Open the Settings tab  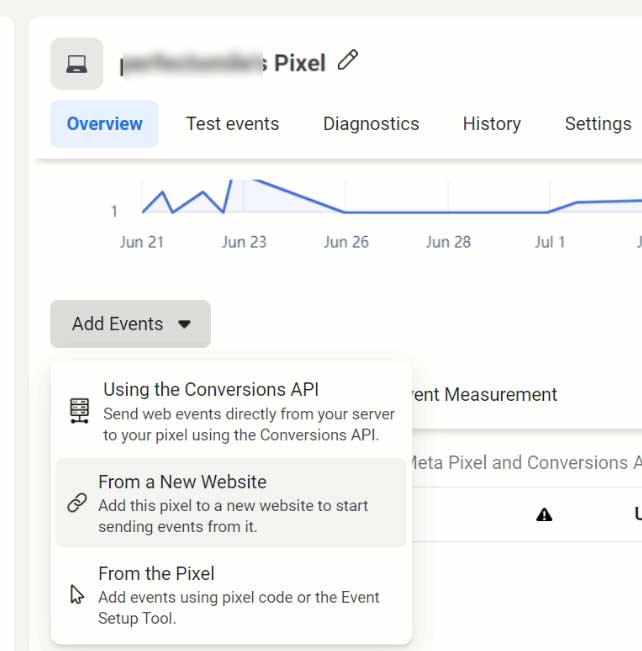point(598,124)
